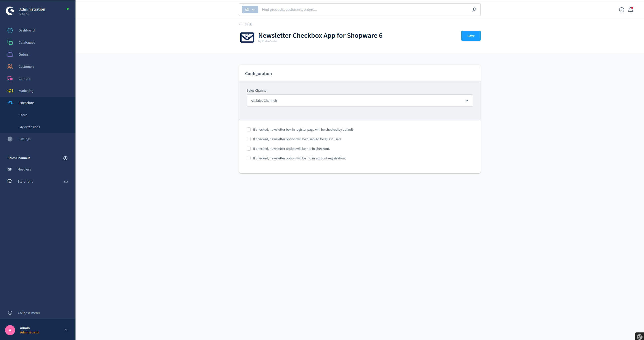The height and width of the screenshot is (340, 644).
Task: Toggle Storefront channel visibility eye icon
Action: coord(66,182)
